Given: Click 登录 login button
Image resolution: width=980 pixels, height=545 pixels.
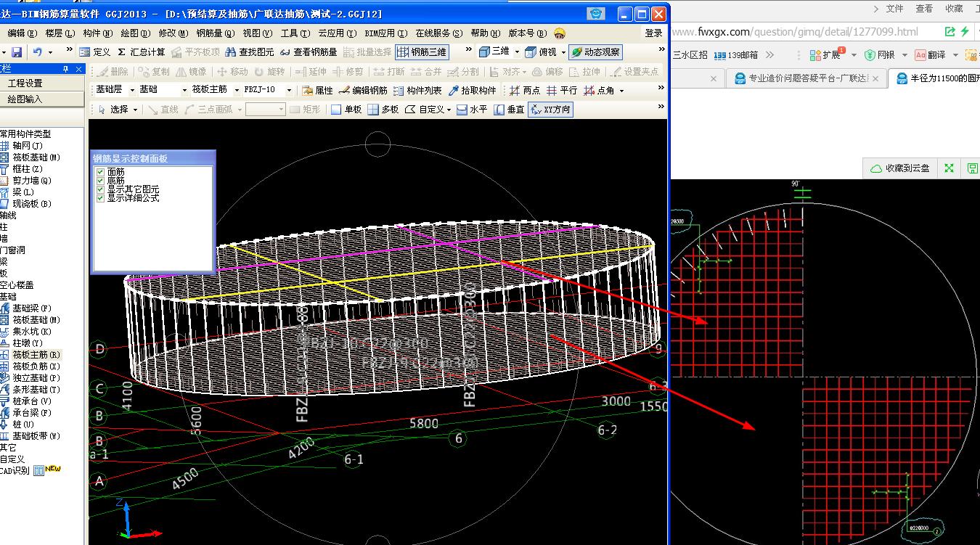Looking at the screenshot, I should [x=653, y=33].
